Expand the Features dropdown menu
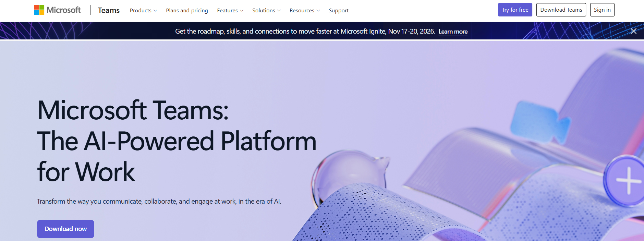 (x=230, y=11)
